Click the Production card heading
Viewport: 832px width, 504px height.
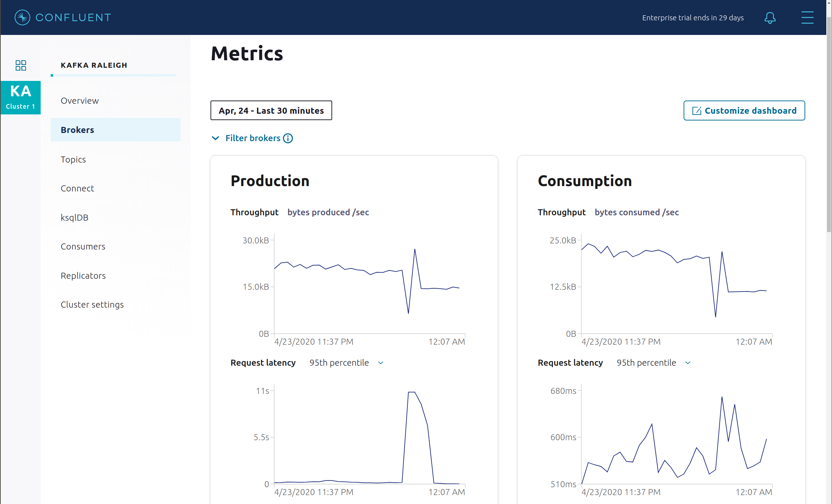pyautogui.click(x=270, y=181)
